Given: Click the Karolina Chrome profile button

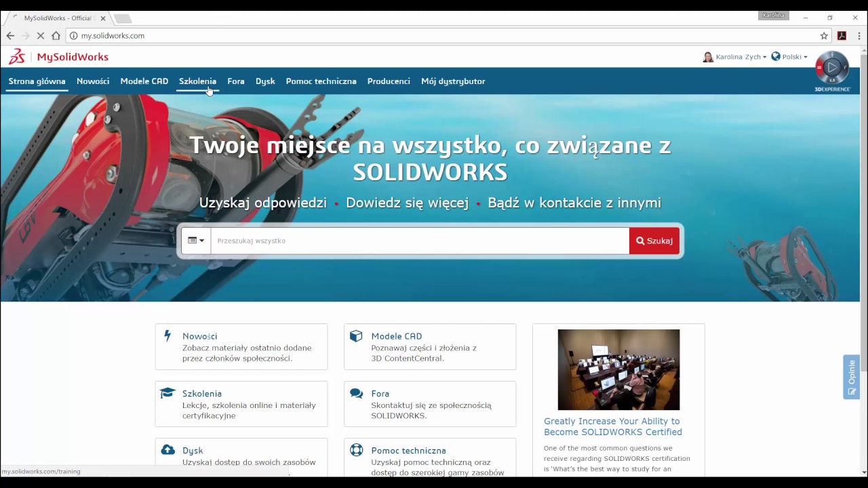Looking at the screenshot, I should pos(774,16).
